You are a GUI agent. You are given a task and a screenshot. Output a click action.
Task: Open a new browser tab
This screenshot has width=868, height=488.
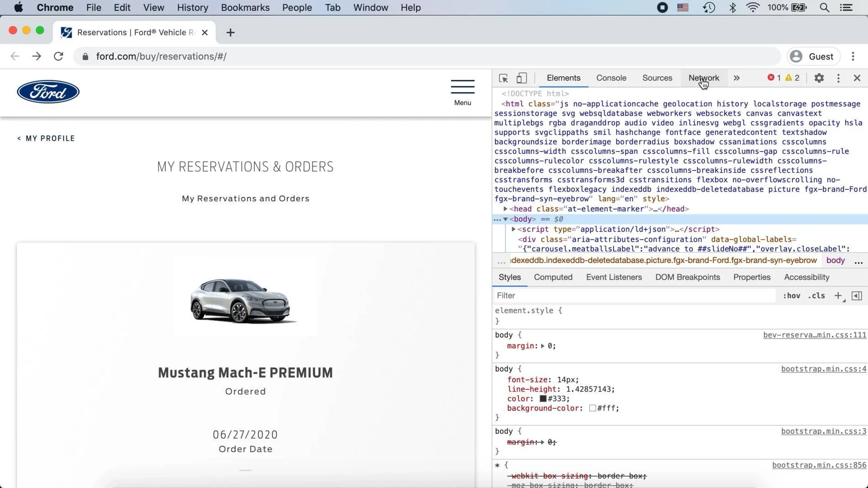(x=230, y=32)
